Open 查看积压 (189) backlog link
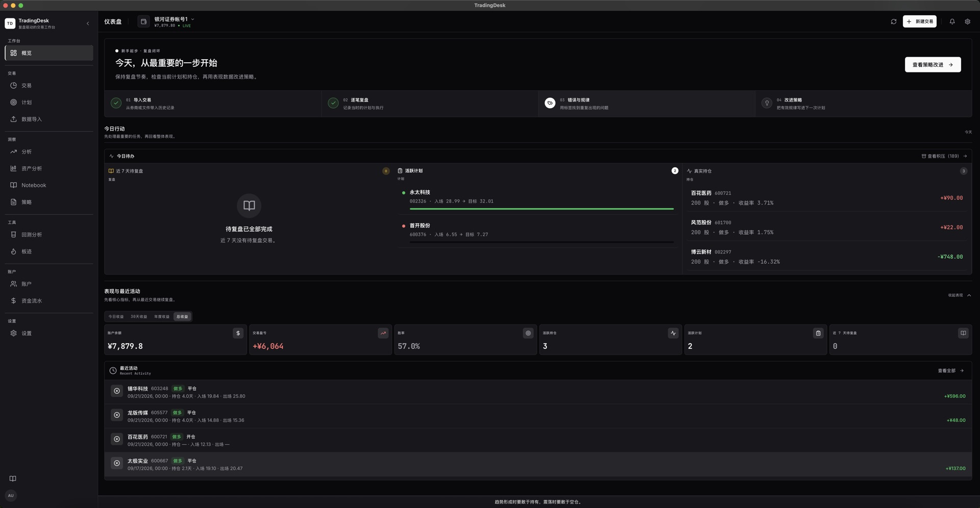The image size is (980, 508). coord(944,157)
